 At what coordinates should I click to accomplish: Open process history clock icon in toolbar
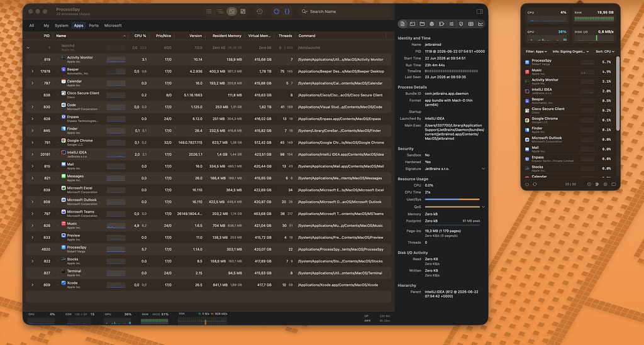coord(260,11)
